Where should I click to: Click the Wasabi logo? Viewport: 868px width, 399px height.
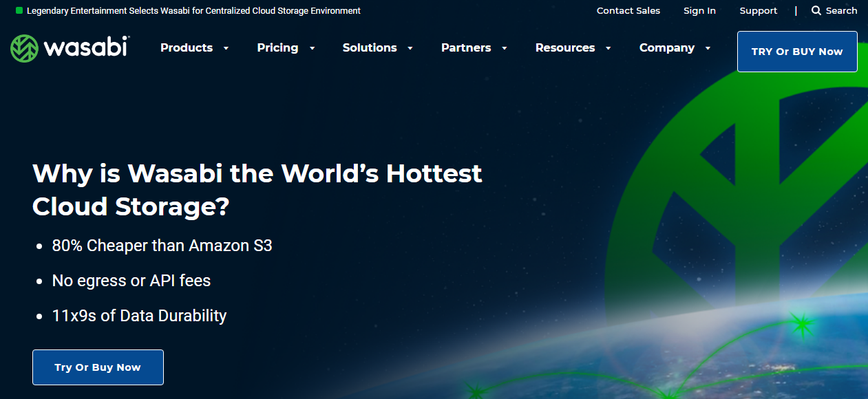pos(70,48)
